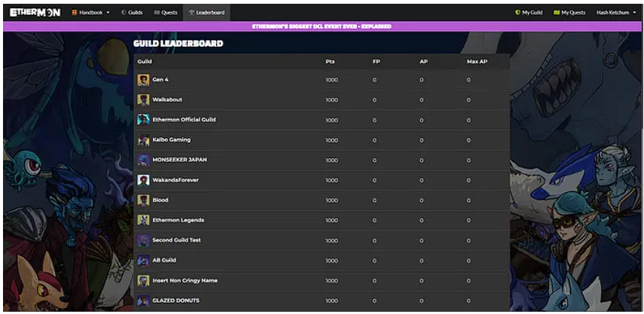The image size is (644, 314).
Task: Open the WakandaForever guild name
Action: [x=175, y=180]
